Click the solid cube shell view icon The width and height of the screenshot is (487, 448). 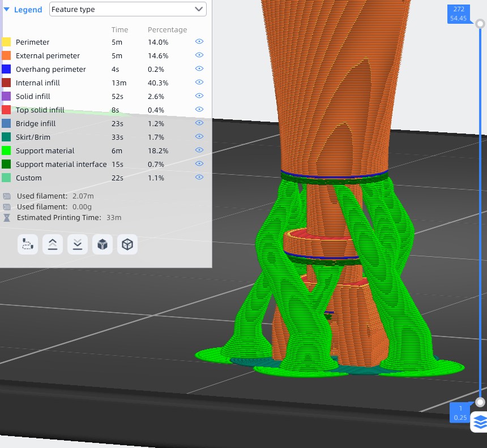point(102,244)
